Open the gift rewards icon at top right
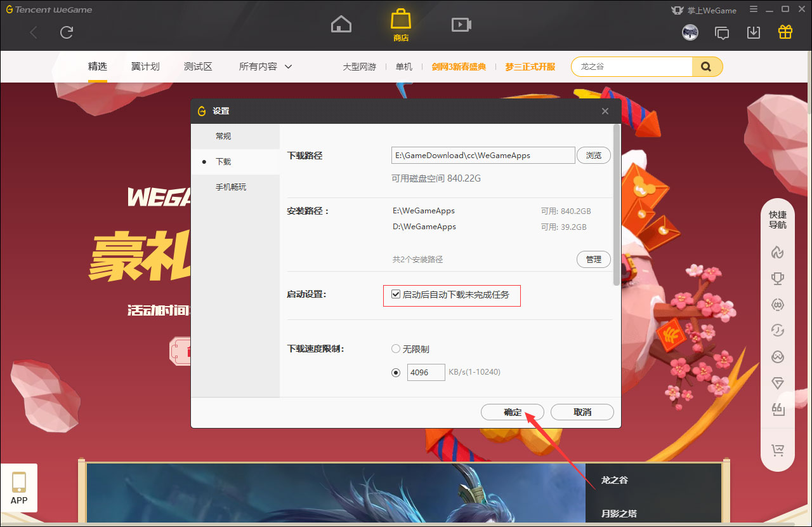This screenshot has width=812, height=527. tap(785, 32)
